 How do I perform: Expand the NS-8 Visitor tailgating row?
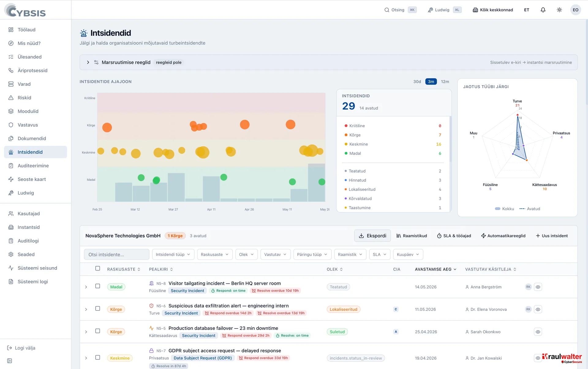[86, 287]
